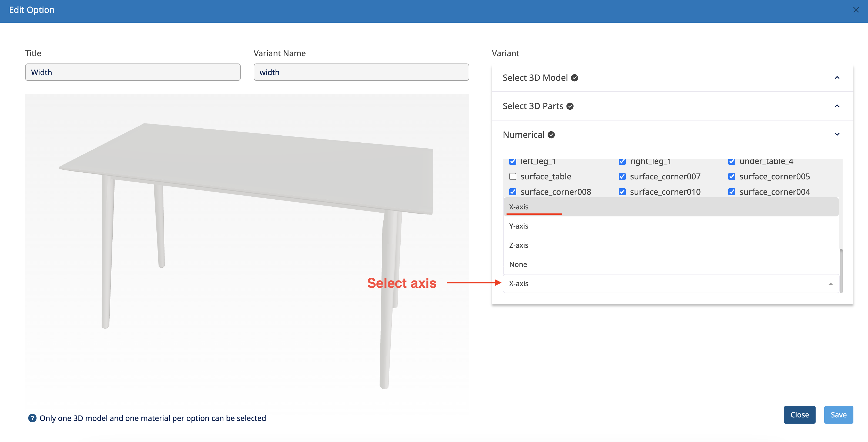The image size is (868, 442).
Task: Click the Select 3D Parts checkmark icon
Action: [x=570, y=106]
